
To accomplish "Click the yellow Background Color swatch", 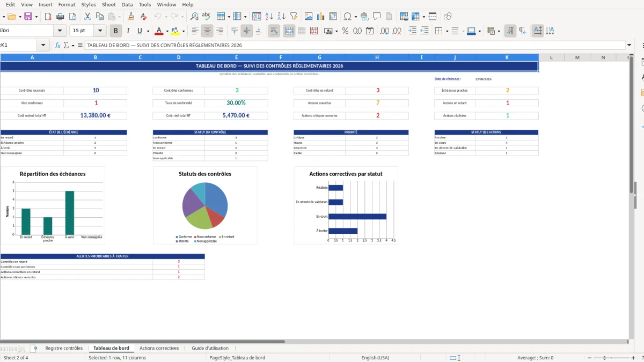I will tap(175, 31).
